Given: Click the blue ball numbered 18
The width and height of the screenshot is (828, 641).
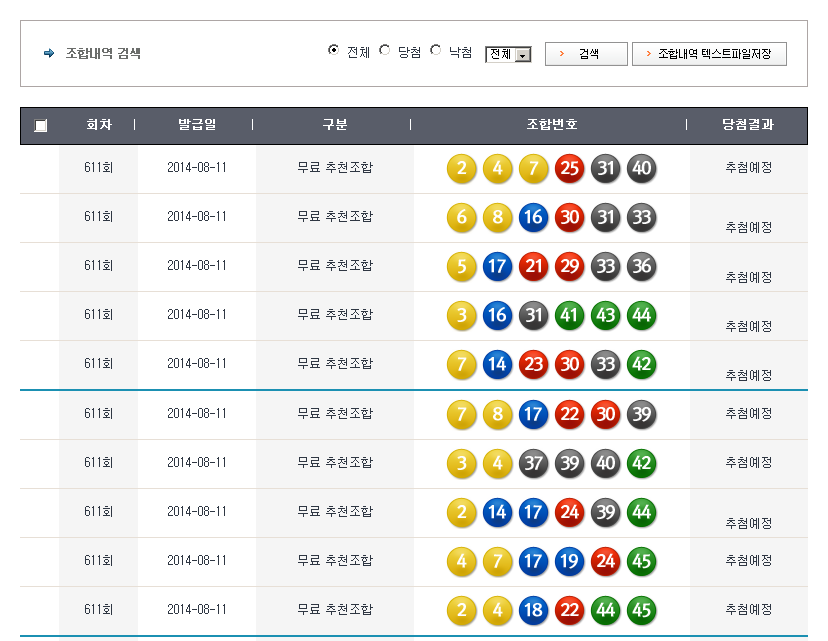Looking at the screenshot, I should click(x=533, y=609).
